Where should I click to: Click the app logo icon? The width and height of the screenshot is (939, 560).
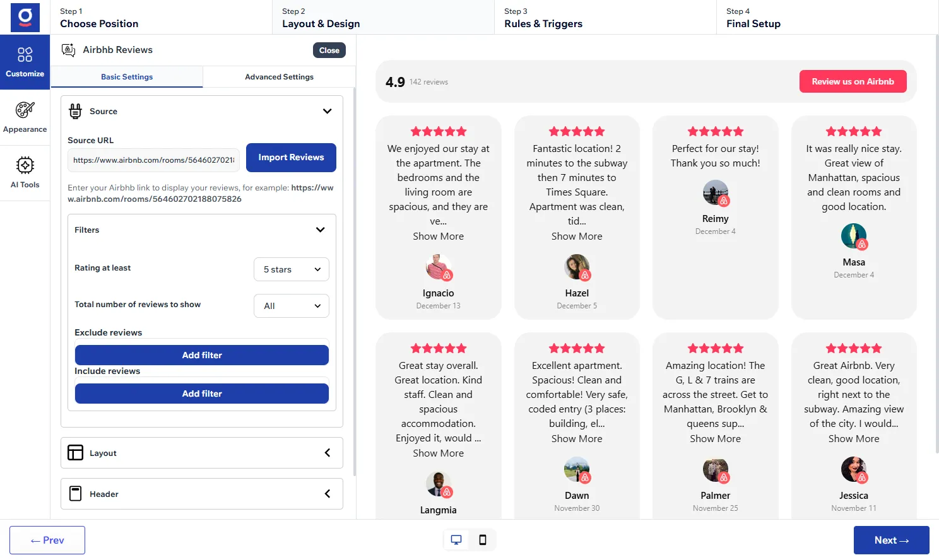(x=25, y=17)
